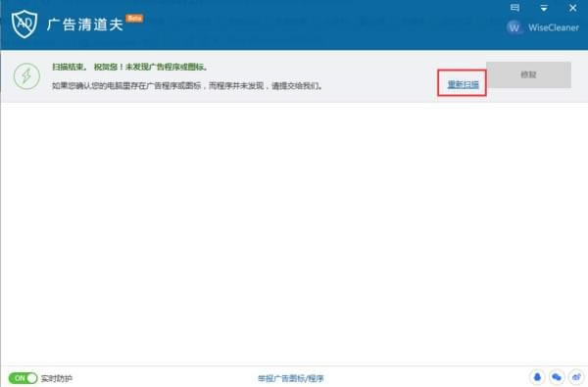Viewport: 588px width, 387px height.
Task: Toggle the ON real-time protection switch
Action: click(23, 377)
